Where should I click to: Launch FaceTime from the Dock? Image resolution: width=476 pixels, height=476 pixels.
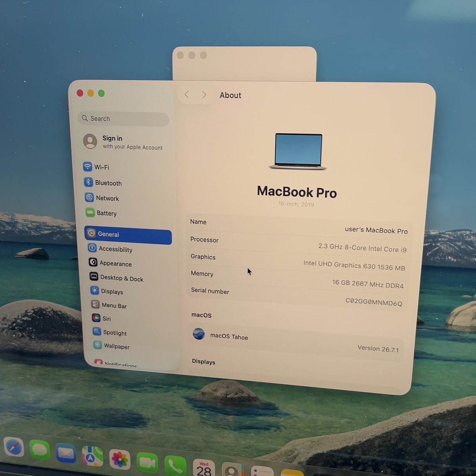(147, 463)
